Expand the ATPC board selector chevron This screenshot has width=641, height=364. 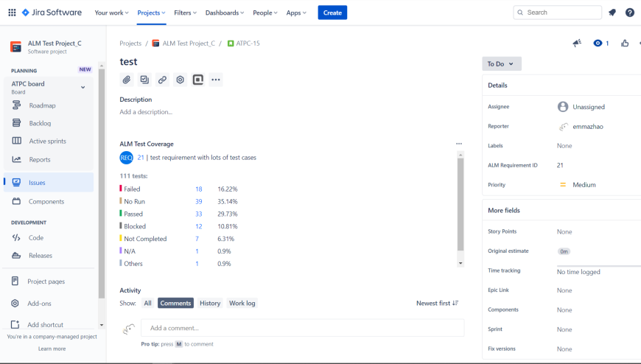[83, 88]
